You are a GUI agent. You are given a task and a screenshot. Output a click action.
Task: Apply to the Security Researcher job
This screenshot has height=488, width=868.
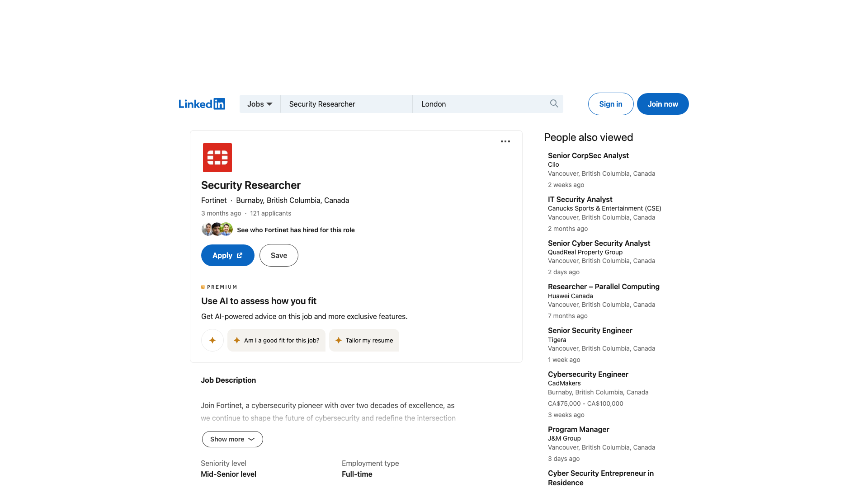228,255
